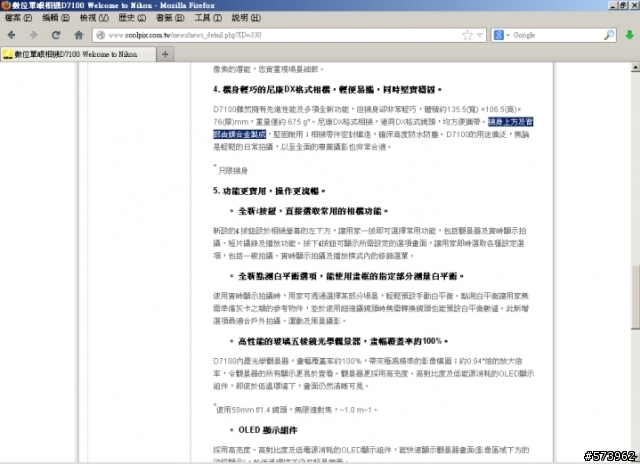
Task: Click the bullet heading about 100% viewfinder coverage
Action: [x=343, y=341]
